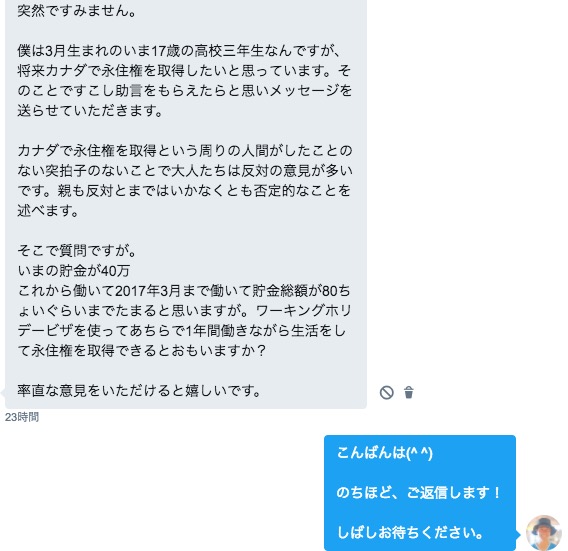Select the blue reply bubble starting こんばんは(^ ^)
This screenshot has height=551, width=568.
point(419,493)
